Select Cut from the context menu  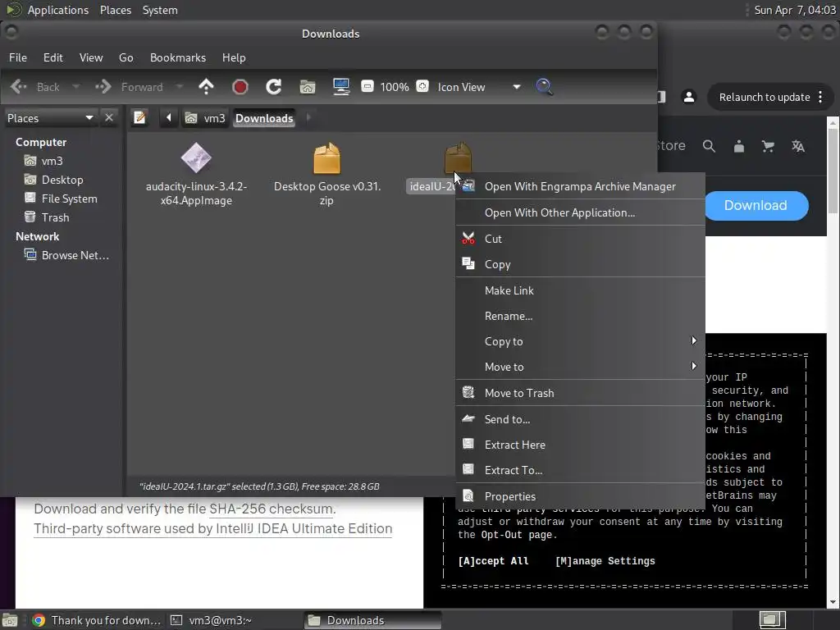tap(580, 239)
